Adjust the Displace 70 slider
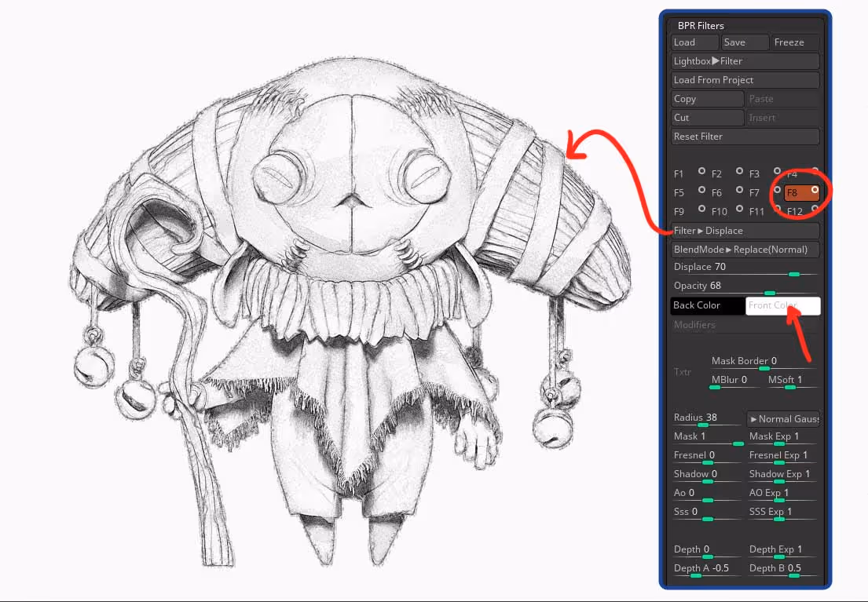The image size is (868, 602). coord(745,268)
